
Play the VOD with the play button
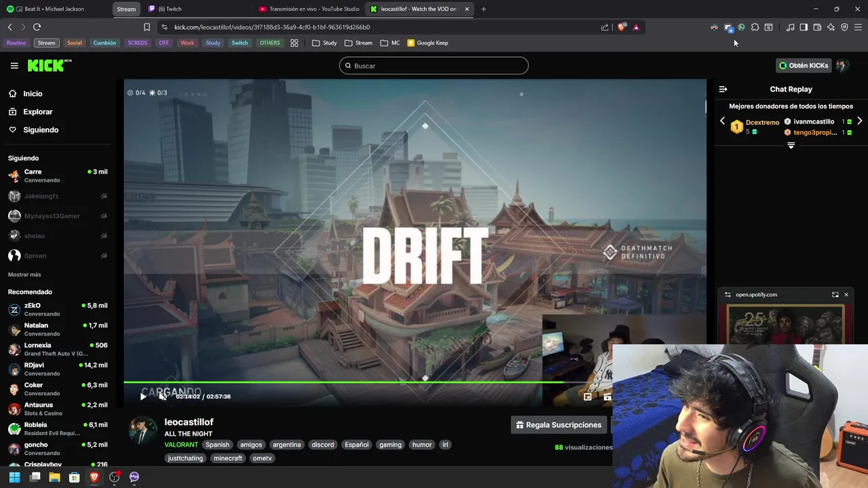coord(143,396)
